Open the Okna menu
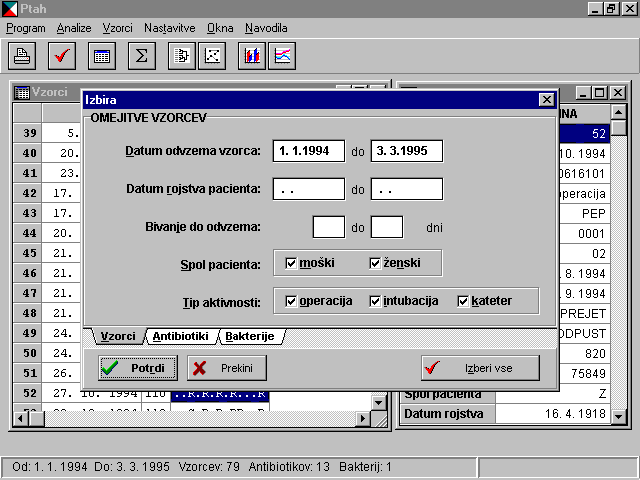This screenshot has width=640, height=480. (220, 28)
